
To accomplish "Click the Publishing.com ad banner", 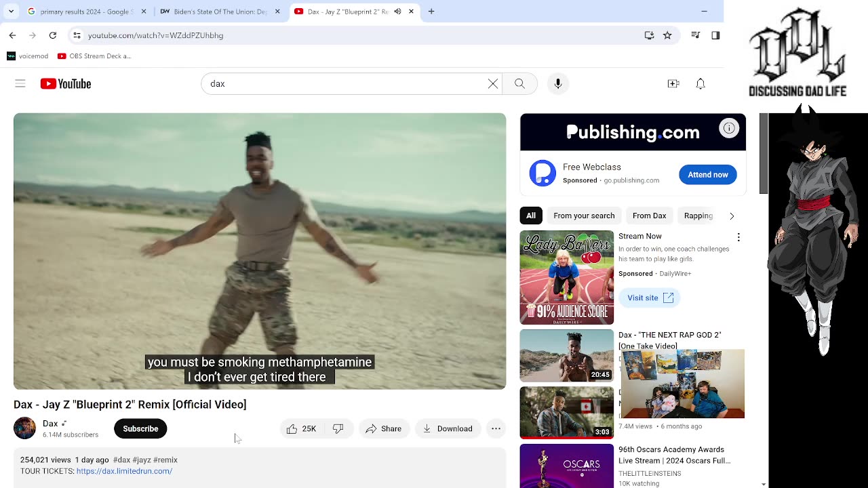I will [633, 132].
